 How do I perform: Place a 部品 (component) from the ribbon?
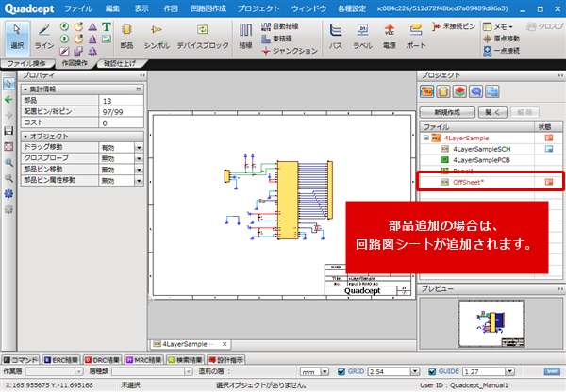(126, 38)
